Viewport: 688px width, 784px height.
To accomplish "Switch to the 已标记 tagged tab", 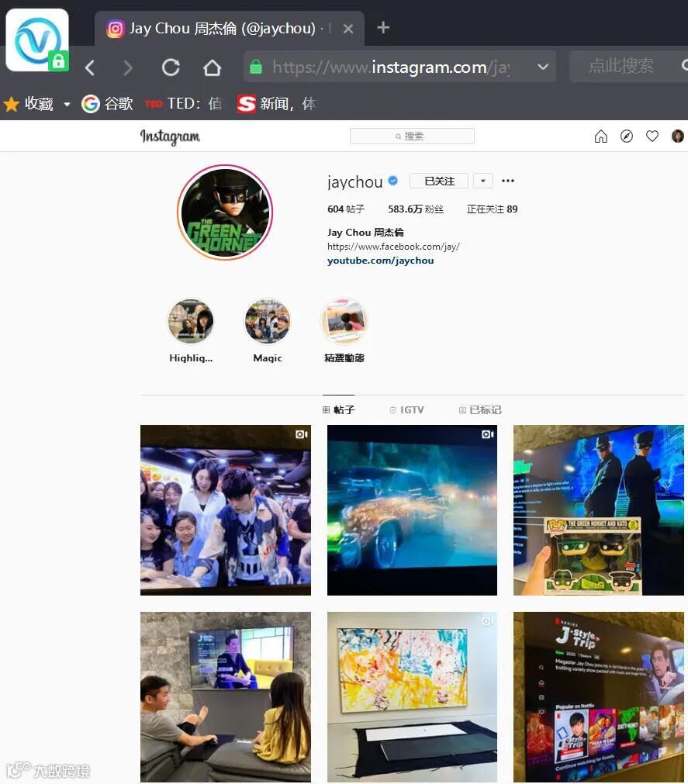I will [x=480, y=409].
